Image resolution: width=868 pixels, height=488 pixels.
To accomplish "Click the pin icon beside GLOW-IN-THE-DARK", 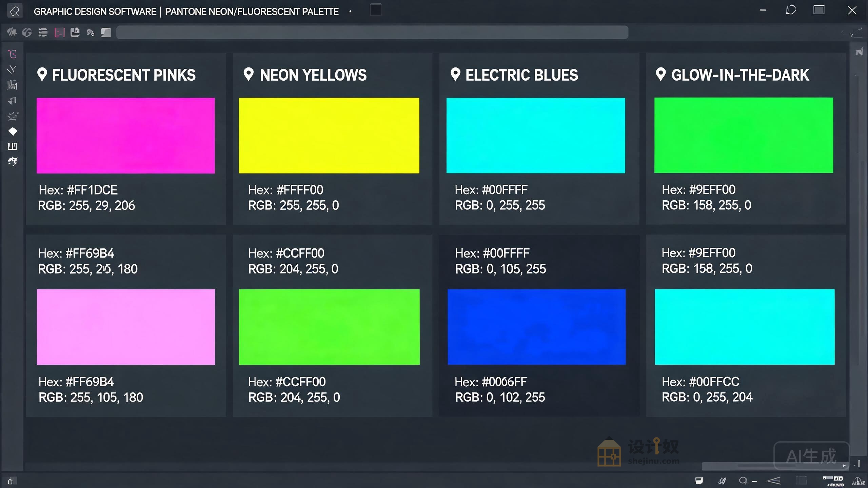I will click(x=661, y=75).
